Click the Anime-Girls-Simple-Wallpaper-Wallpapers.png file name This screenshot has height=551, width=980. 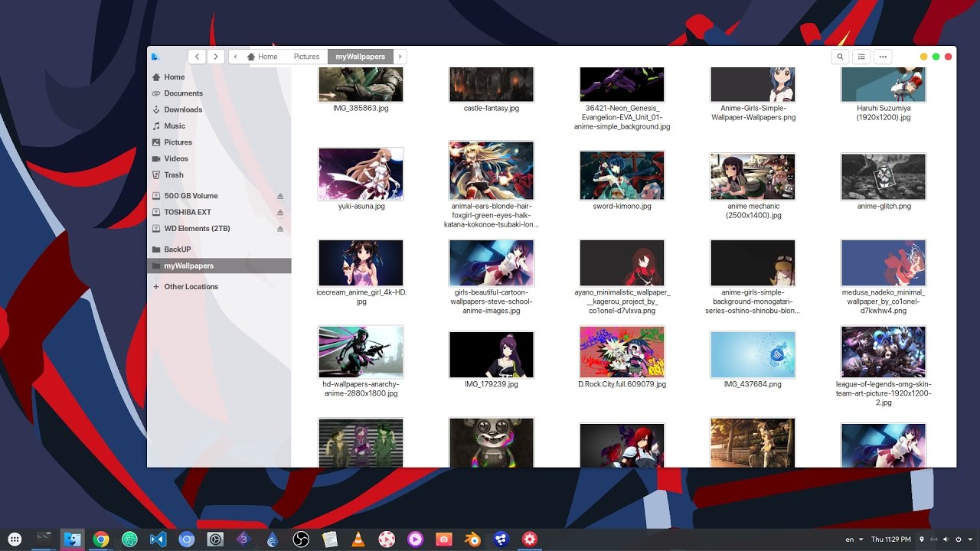point(753,112)
